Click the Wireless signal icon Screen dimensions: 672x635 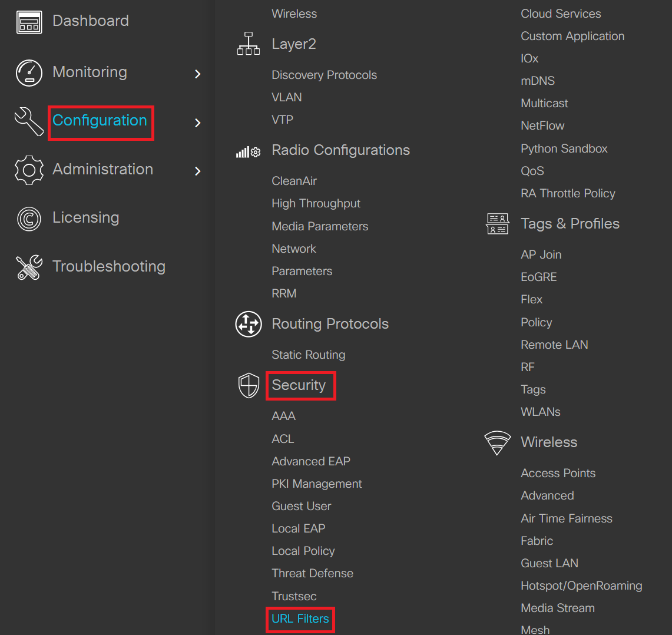498,443
